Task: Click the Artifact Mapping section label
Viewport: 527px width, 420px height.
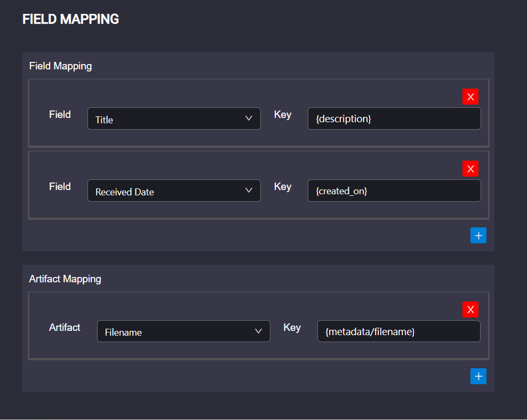Action: coord(65,279)
